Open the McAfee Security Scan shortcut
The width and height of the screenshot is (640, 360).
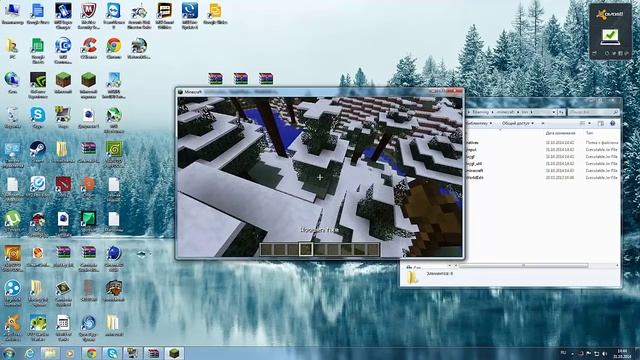point(88,16)
